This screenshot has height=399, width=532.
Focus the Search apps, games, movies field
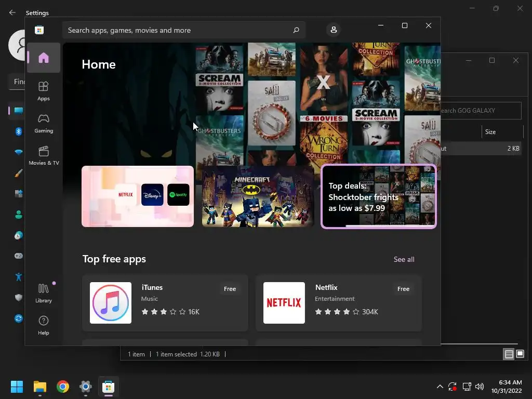click(183, 30)
